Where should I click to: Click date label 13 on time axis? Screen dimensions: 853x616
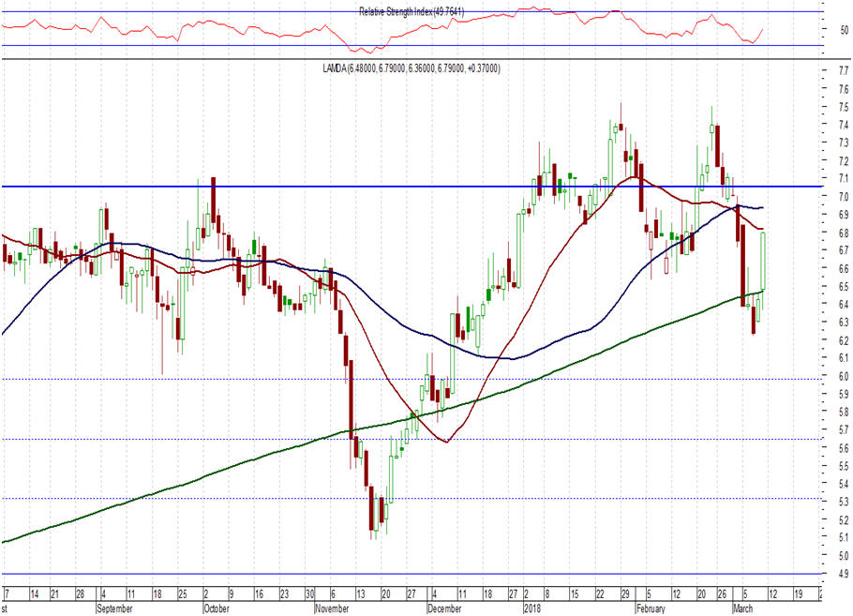(360, 594)
